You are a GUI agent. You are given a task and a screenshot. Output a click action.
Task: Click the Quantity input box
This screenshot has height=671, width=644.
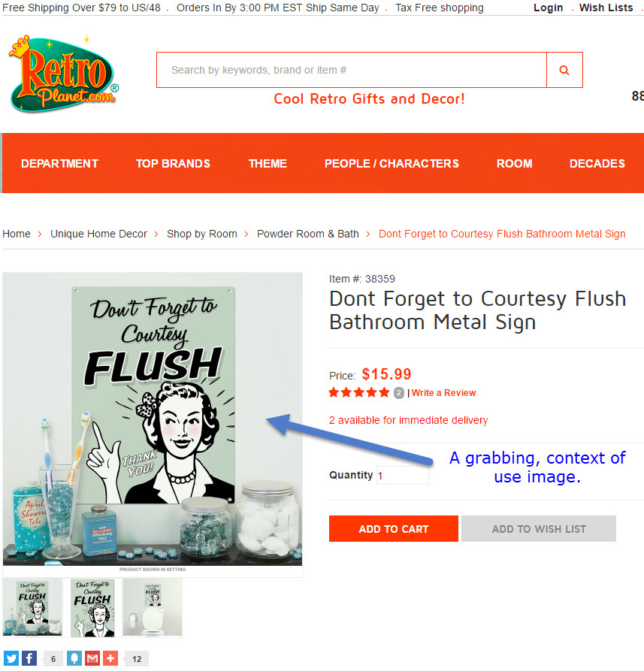[x=402, y=476]
